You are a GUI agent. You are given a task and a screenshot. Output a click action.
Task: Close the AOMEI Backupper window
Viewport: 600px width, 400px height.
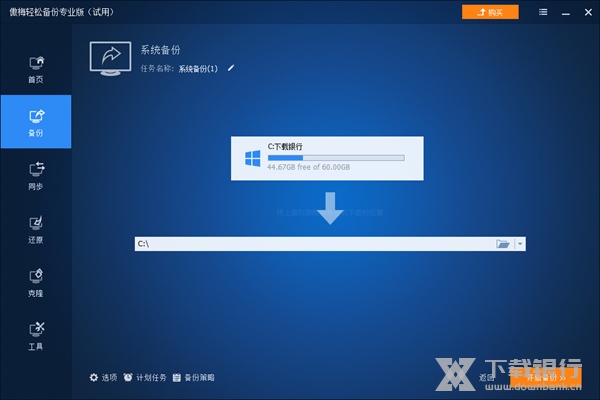pos(588,12)
